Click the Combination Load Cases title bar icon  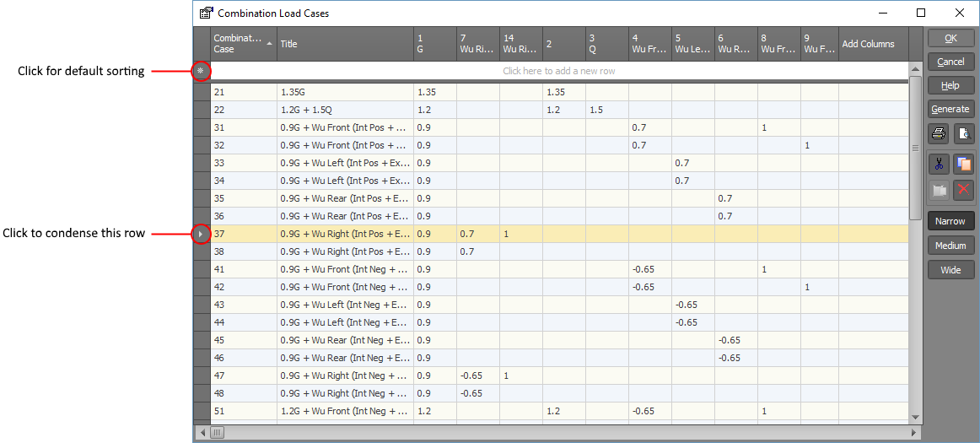point(205,13)
